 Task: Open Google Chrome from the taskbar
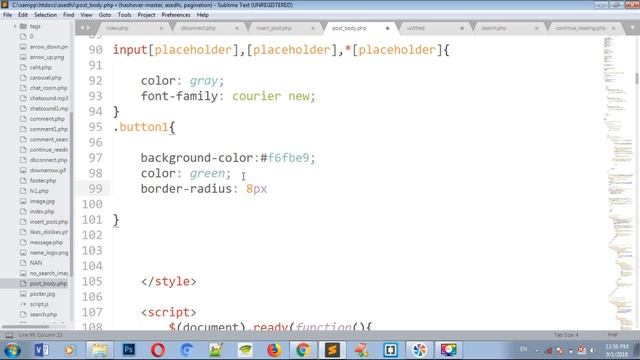click(303, 350)
